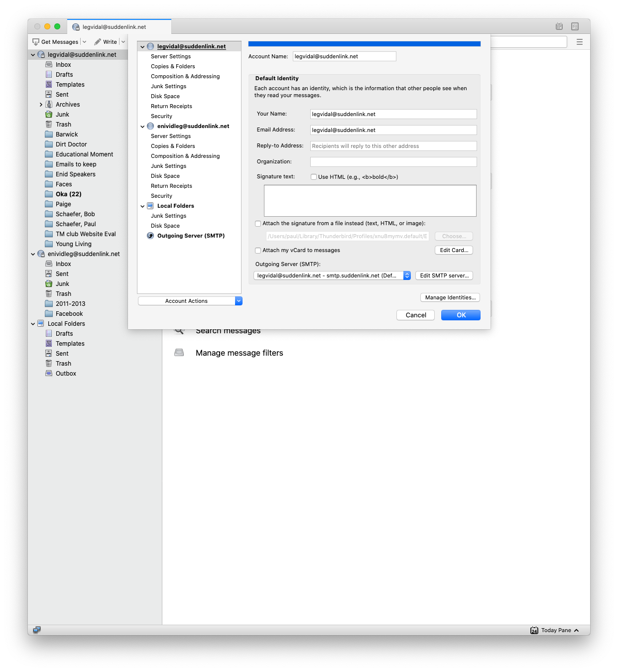Open the tasks icon in tab bar
This screenshot has width=618, height=672.
point(575,26)
